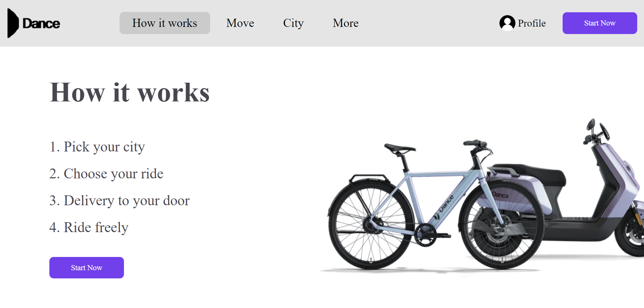
Task: Open the Move menu item
Action: (240, 23)
